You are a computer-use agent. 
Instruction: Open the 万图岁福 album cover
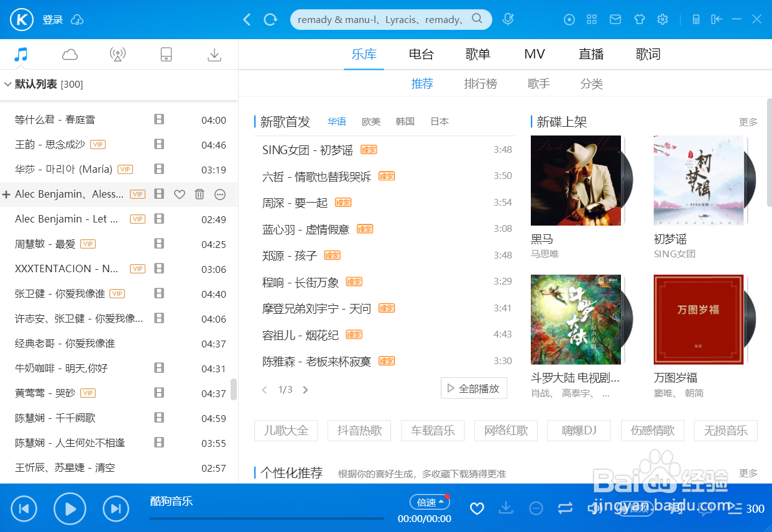[x=699, y=319]
